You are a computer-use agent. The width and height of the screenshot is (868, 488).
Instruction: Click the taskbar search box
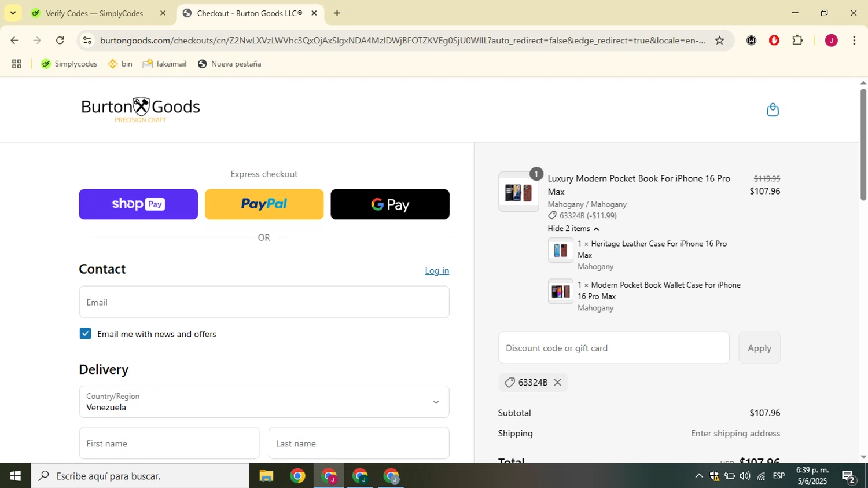tap(140, 476)
